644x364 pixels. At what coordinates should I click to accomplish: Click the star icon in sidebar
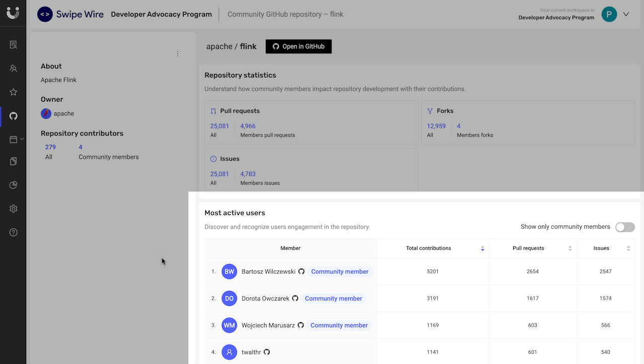pyautogui.click(x=14, y=92)
